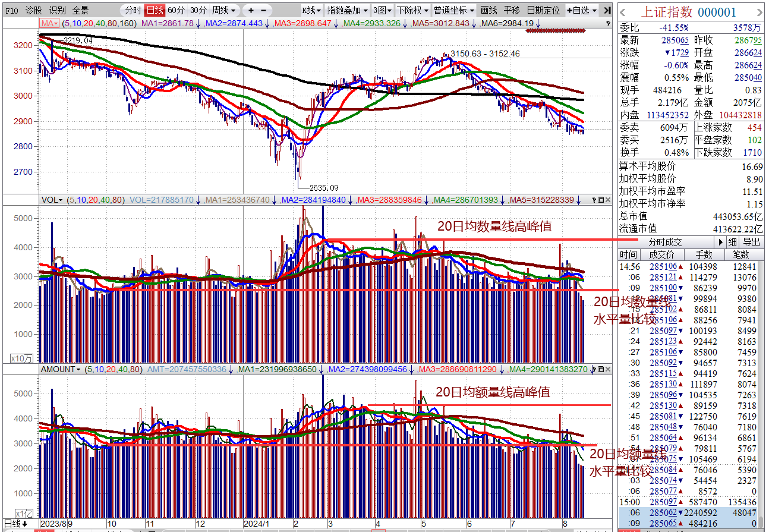
Task: Zoom in the chart with plus button
Action: click(251, 10)
